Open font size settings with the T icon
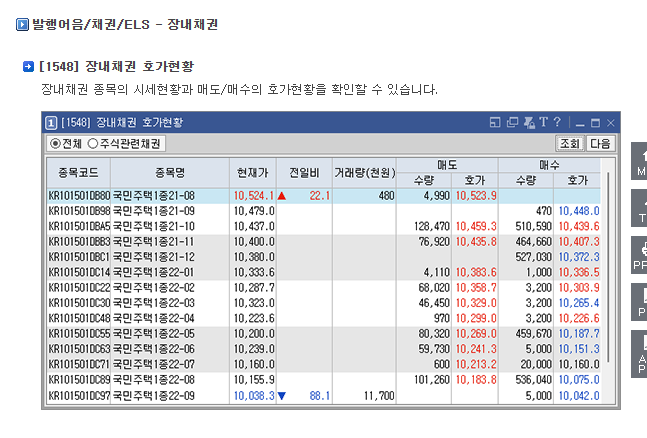Viewport: 647px width, 438px height. [543, 122]
